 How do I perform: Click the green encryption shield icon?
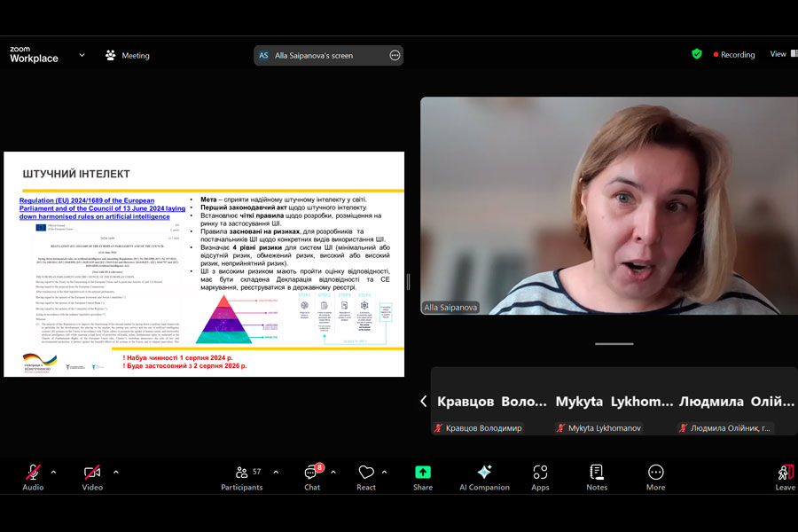pyautogui.click(x=697, y=54)
